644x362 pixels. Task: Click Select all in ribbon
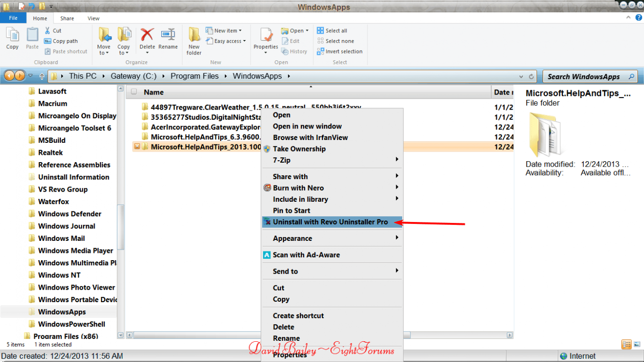point(332,30)
